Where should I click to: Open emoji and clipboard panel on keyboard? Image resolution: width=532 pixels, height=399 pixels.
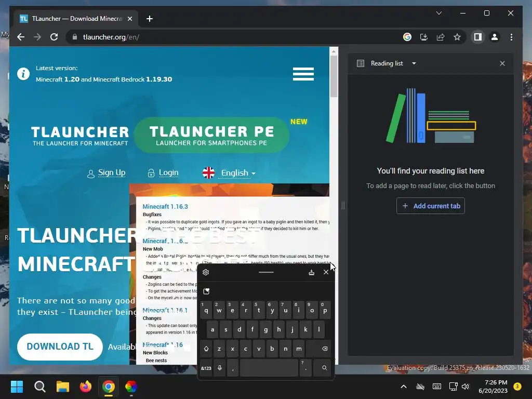point(206,291)
